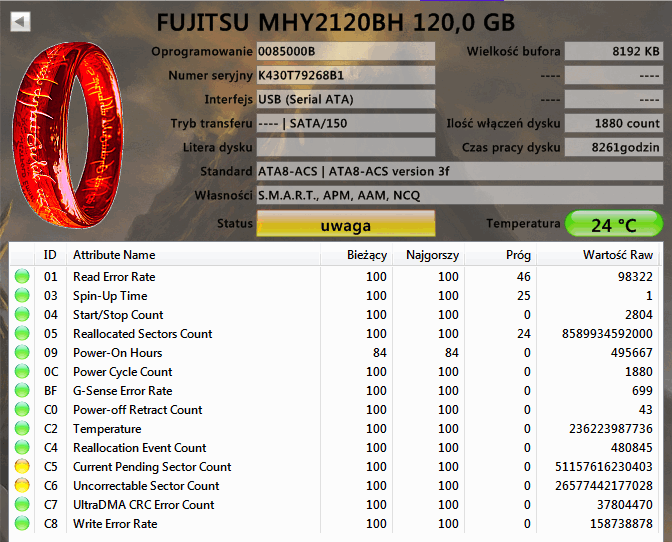672x542 pixels.
Task: Click the ID cell 'C5'
Action: (51, 467)
